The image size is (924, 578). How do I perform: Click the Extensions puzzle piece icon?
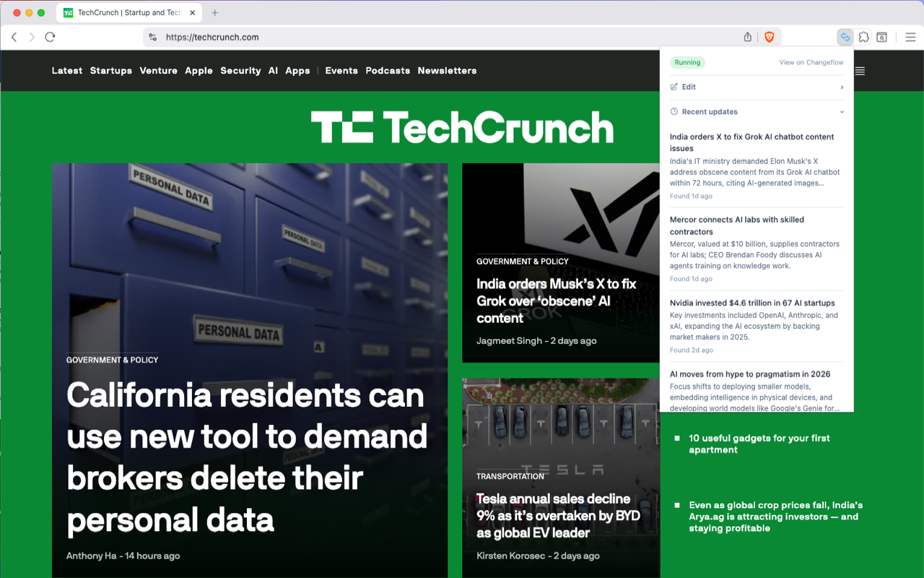point(863,36)
